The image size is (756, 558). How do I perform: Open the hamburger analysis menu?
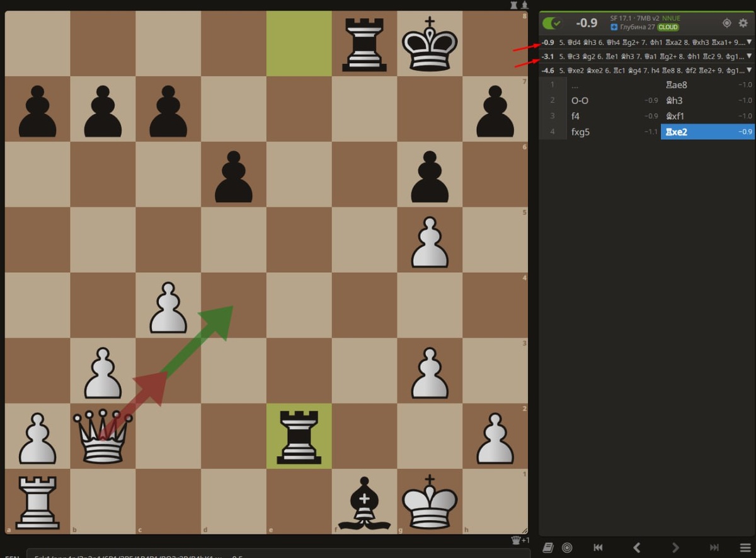click(745, 548)
